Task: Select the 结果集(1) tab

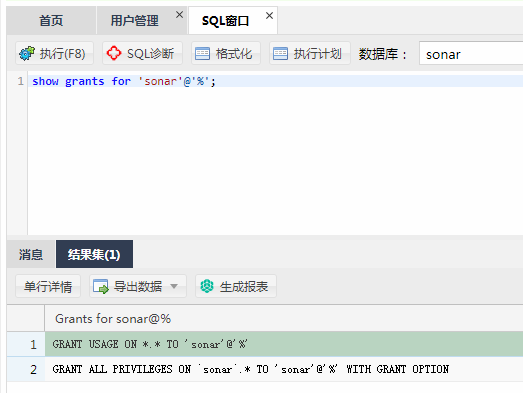Action: (x=94, y=255)
